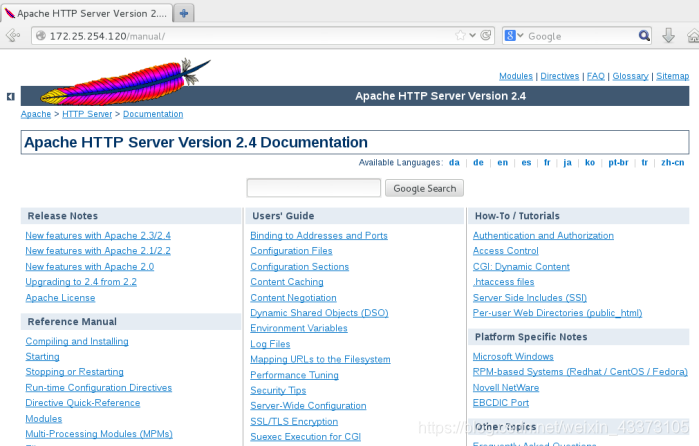The image size is (699, 446).
Task: Open Multi-Processing Modules (MPMs) link
Action: coord(99,434)
